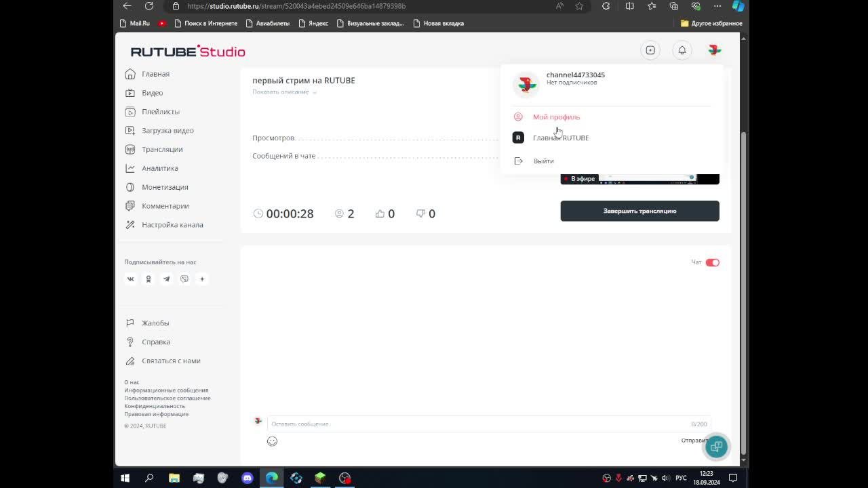Click the Комментарии sidebar icon
868x488 pixels.
[x=130, y=206]
